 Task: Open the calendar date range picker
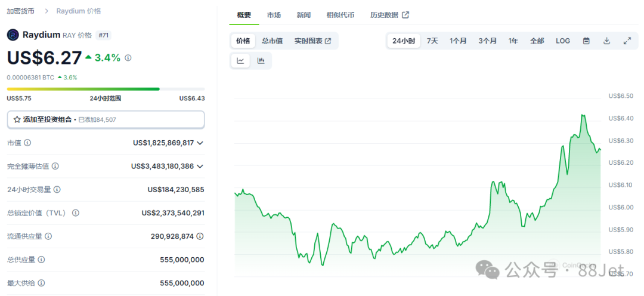pos(587,41)
